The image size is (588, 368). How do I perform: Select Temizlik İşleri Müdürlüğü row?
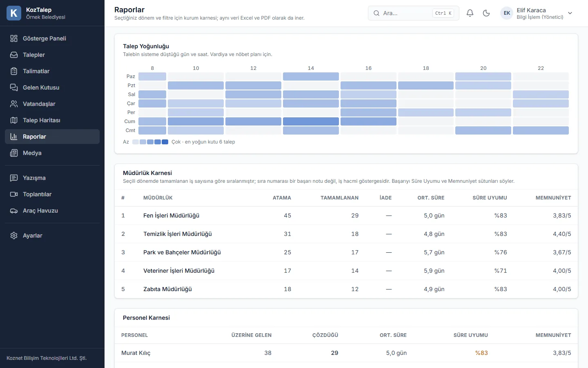[x=346, y=234]
